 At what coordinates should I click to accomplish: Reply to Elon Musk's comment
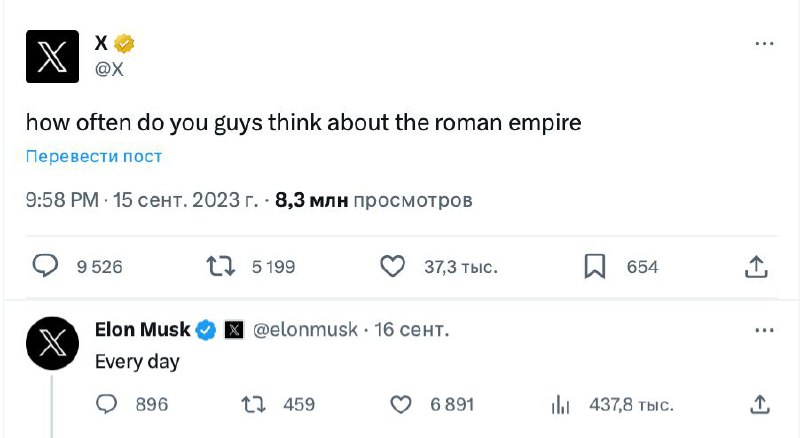(108, 405)
